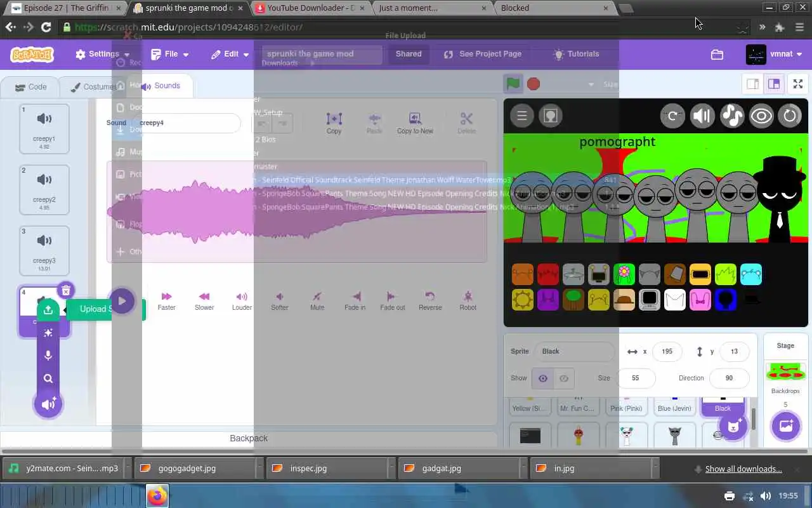Image resolution: width=812 pixels, height=508 pixels.
Task: Switch to large stage layout
Action: (x=774, y=84)
